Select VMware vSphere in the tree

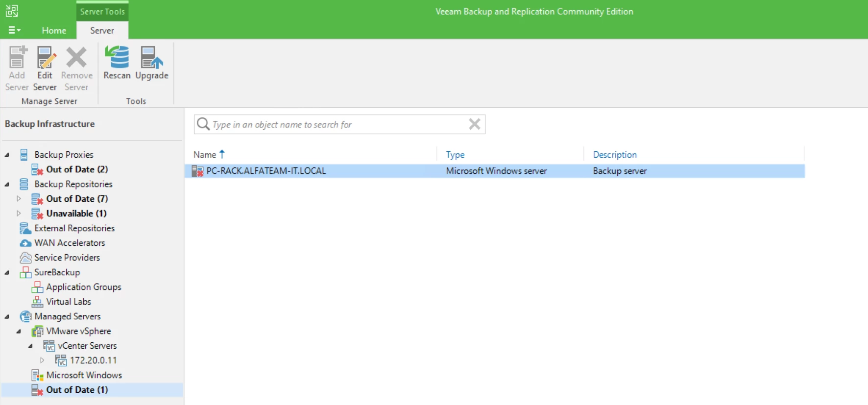78,331
